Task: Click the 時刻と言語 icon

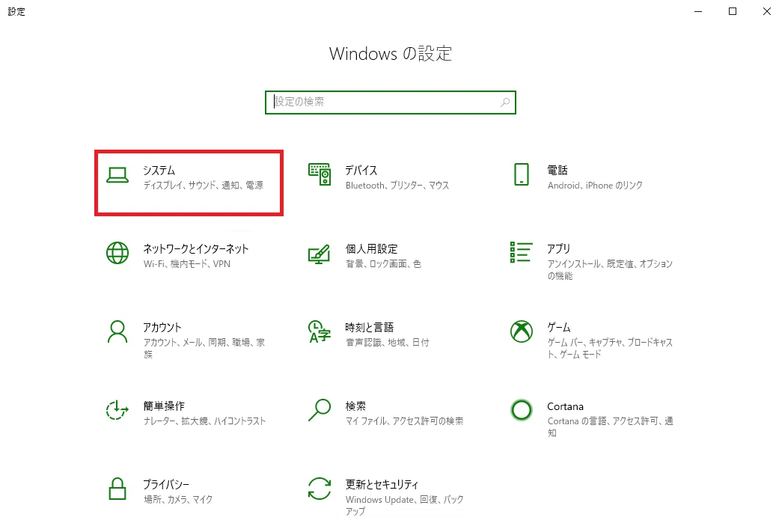Action: tap(320, 331)
